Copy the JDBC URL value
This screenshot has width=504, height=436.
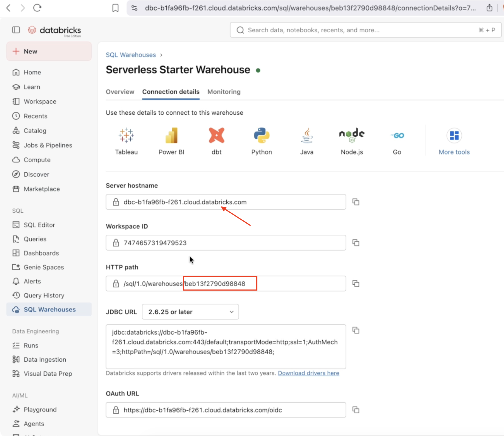[356, 330]
